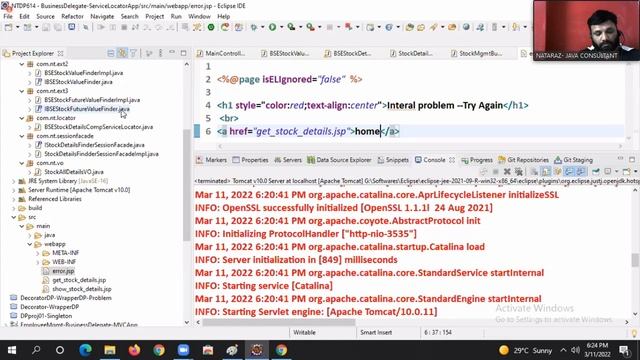Click the Console horizontal scrollbar thumb
The image size is (640, 360).
tap(279, 322)
